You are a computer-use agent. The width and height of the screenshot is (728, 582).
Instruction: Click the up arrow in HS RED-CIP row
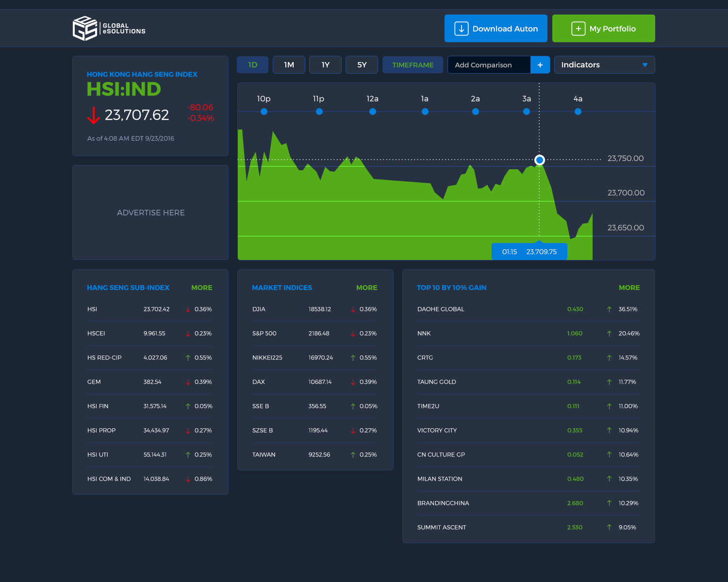pos(188,358)
